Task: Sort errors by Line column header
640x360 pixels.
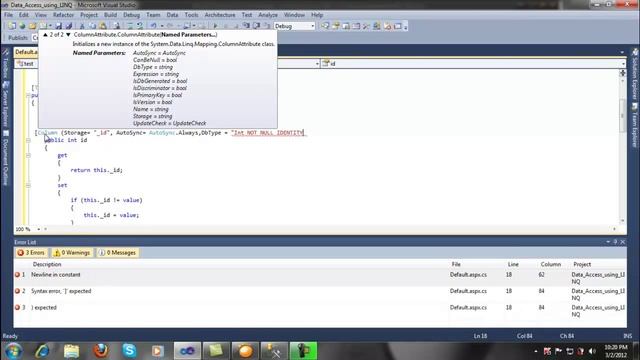Action: [x=513, y=264]
